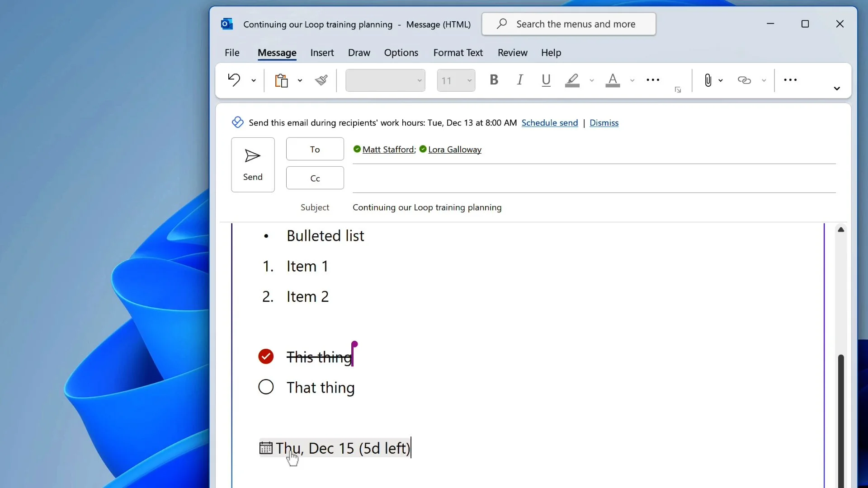Toggle Bold formatting

494,80
